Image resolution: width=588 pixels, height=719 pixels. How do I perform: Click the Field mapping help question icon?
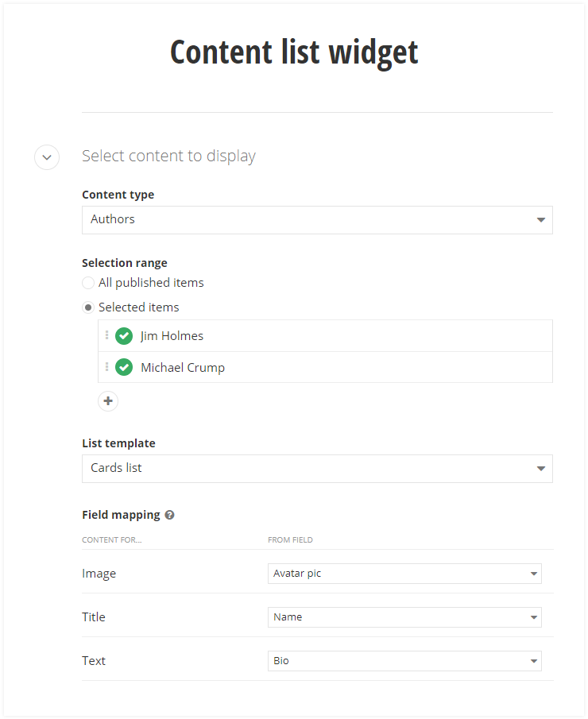(x=169, y=515)
